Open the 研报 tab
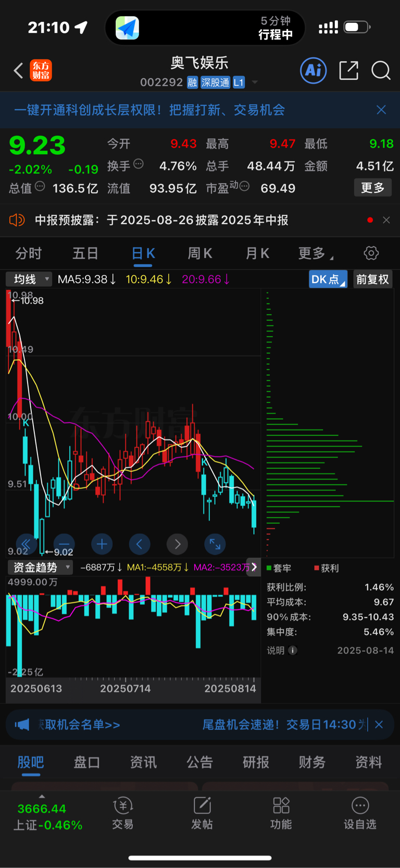The image size is (400, 868). pos(256,762)
